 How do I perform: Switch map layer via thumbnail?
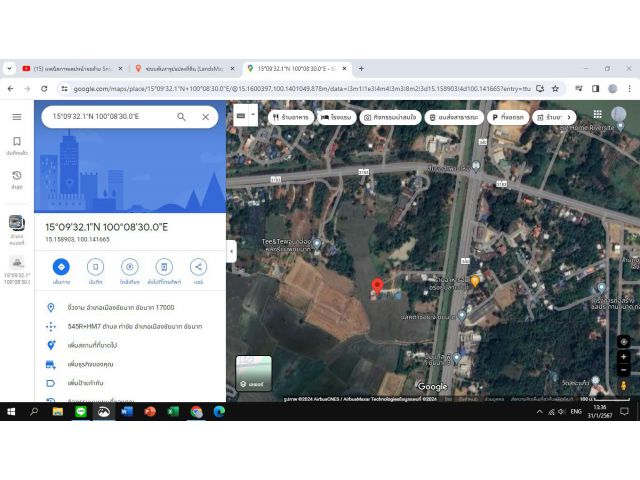coord(253,373)
